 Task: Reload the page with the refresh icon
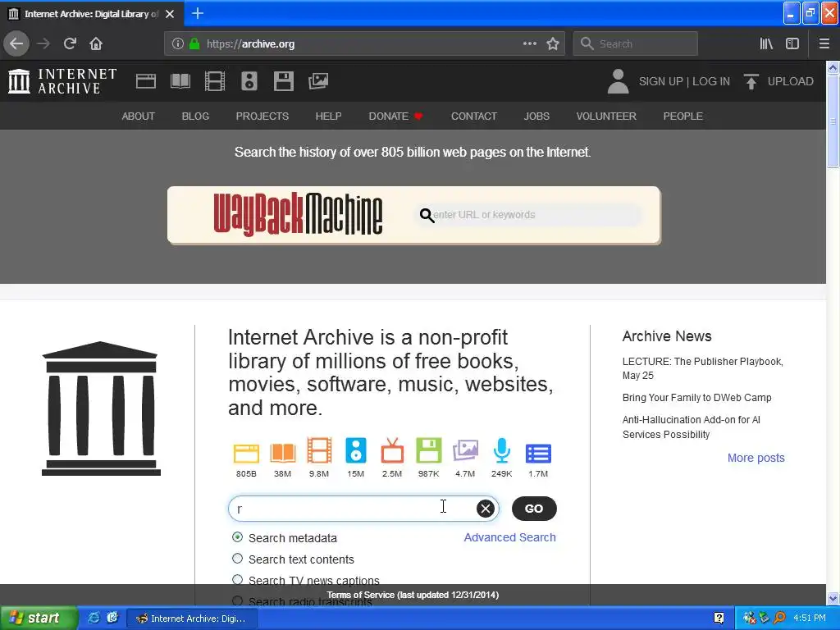pyautogui.click(x=70, y=44)
